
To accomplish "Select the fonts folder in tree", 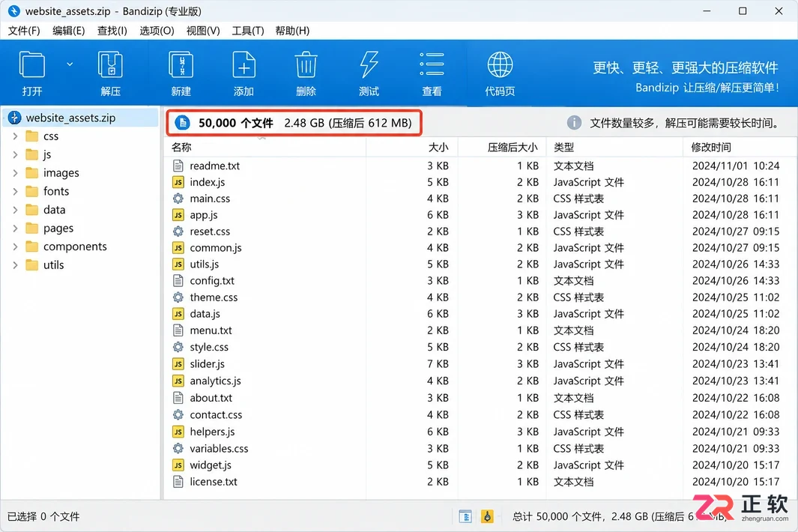I will (56, 191).
